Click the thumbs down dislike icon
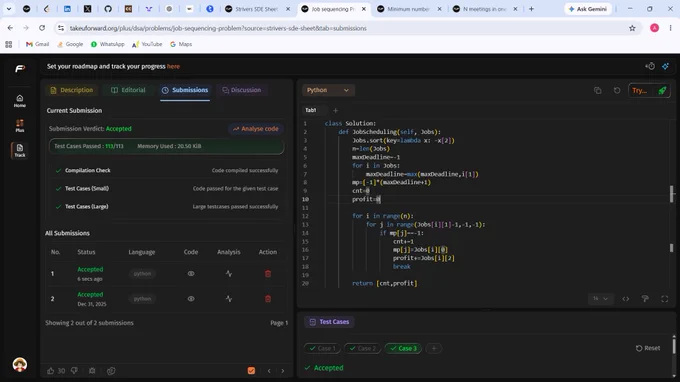Screen dimensions: 680x382 [74, 371]
